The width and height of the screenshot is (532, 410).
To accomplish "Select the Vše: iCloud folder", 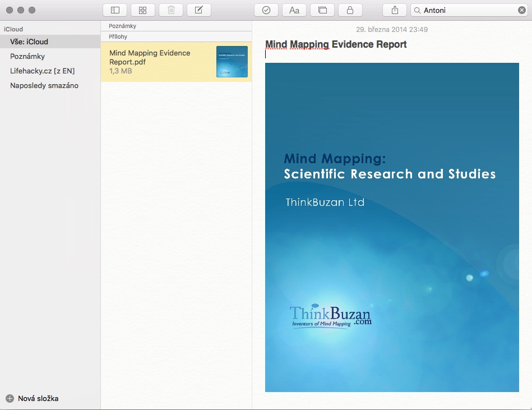I will point(50,42).
